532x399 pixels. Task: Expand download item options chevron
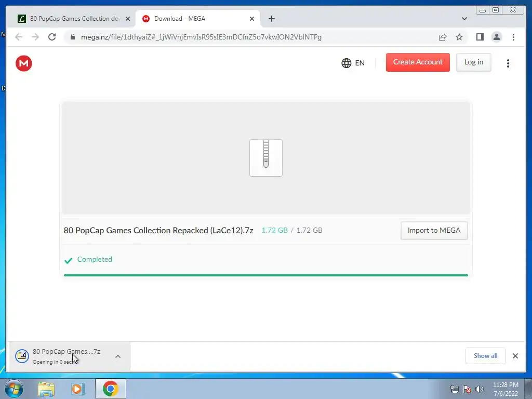pyautogui.click(x=118, y=356)
